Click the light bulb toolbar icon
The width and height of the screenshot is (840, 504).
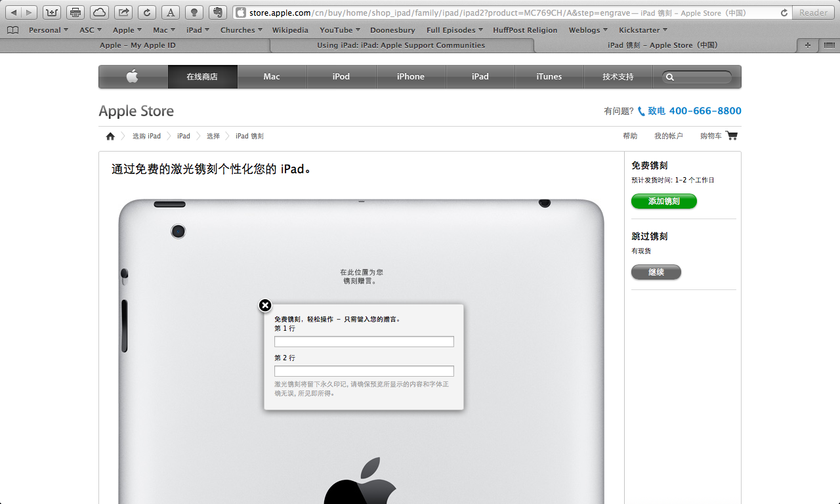194,12
